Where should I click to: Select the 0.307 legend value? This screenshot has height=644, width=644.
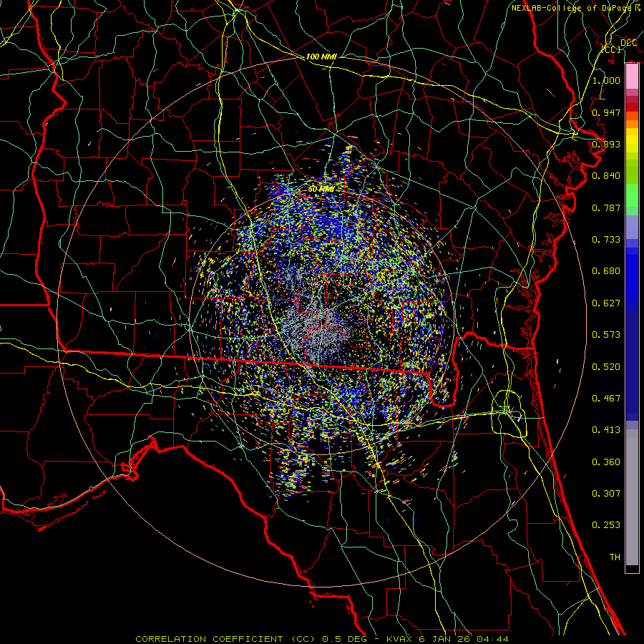pos(606,494)
